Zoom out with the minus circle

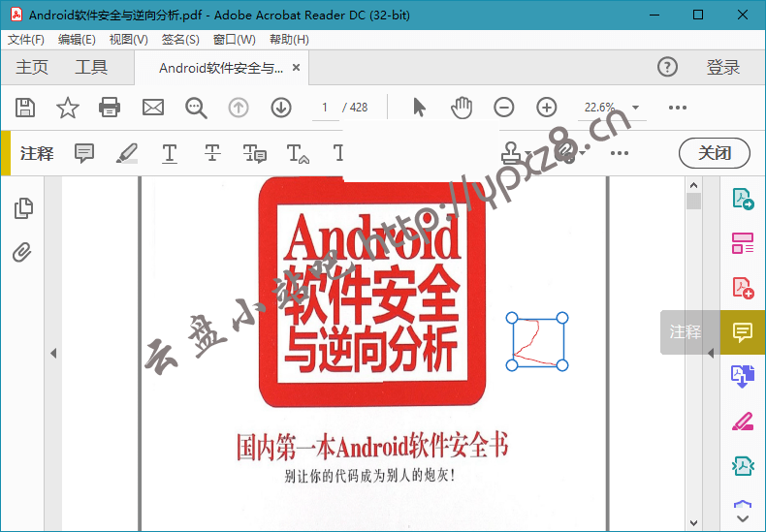(x=503, y=108)
